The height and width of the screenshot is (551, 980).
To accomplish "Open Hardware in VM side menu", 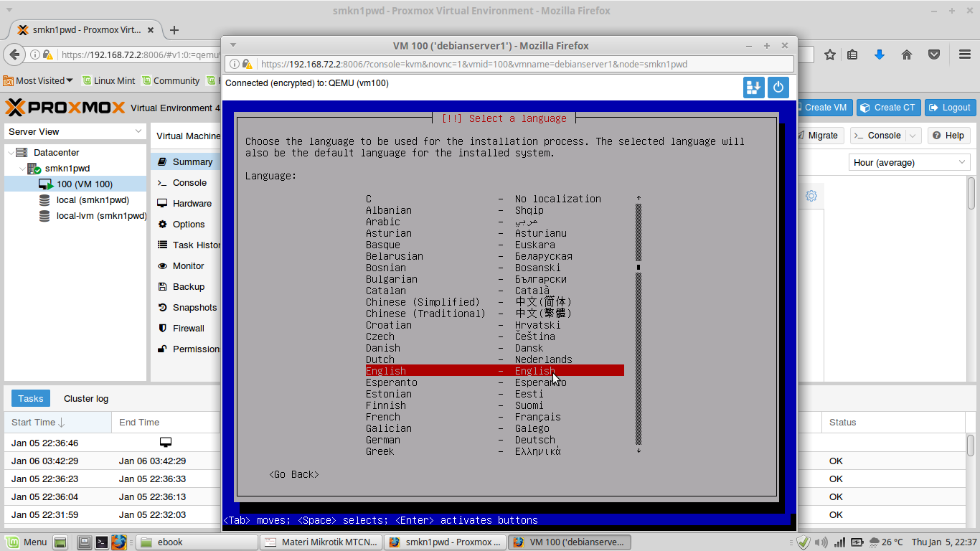I will (187, 204).
